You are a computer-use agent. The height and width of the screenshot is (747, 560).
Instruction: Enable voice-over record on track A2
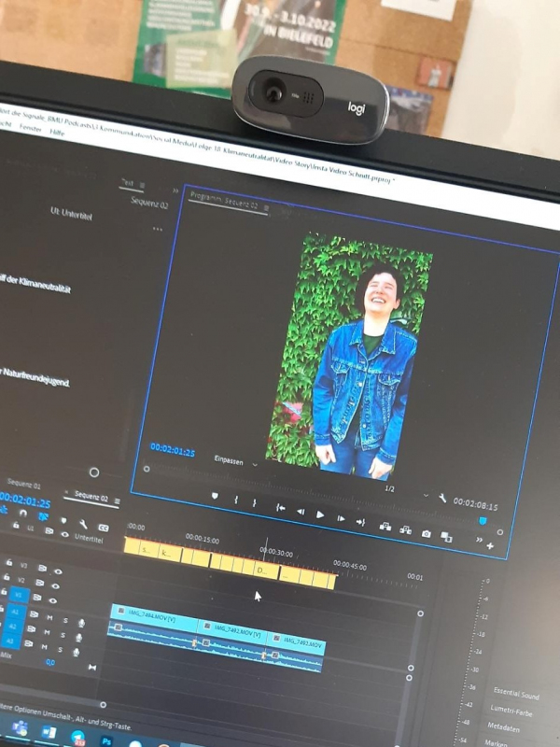click(x=79, y=637)
